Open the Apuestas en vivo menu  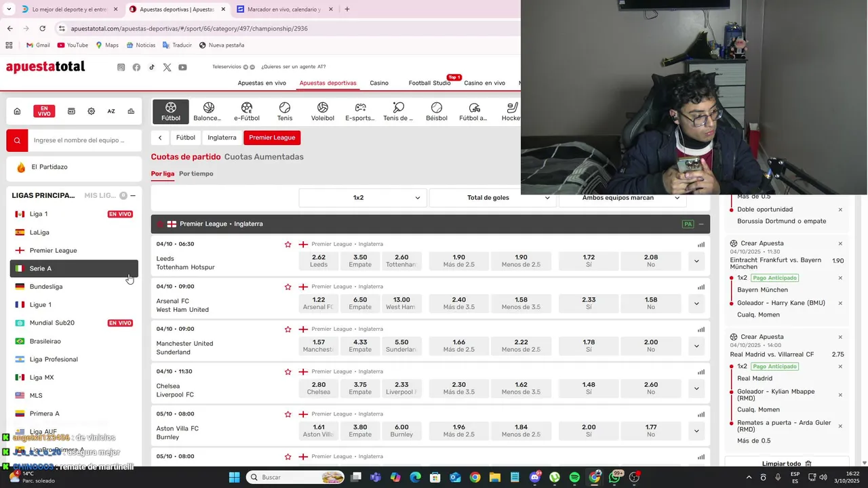(262, 83)
